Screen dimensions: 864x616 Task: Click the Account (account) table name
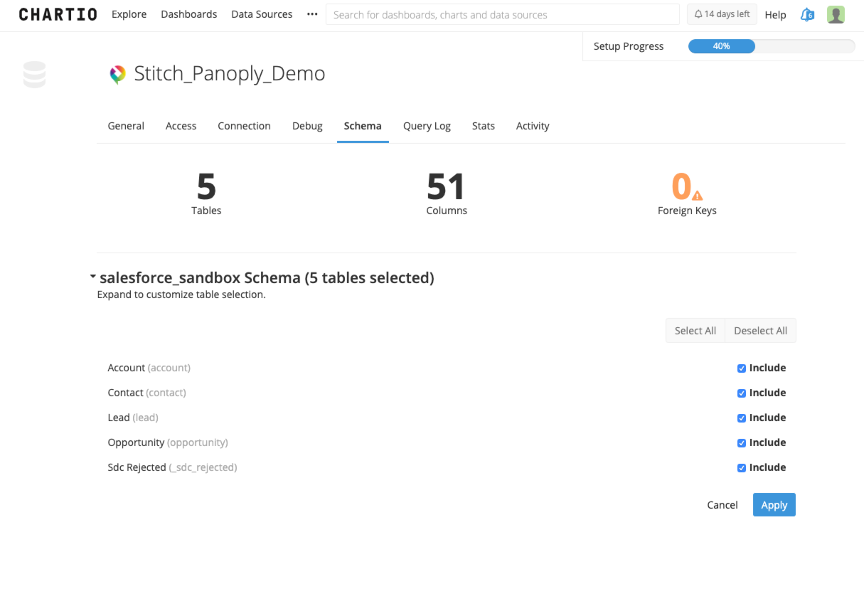pos(149,368)
